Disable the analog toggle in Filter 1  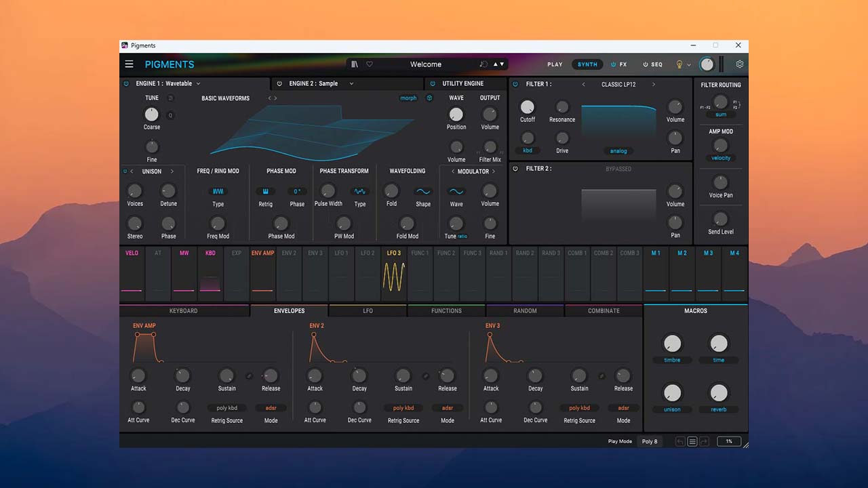(618, 151)
